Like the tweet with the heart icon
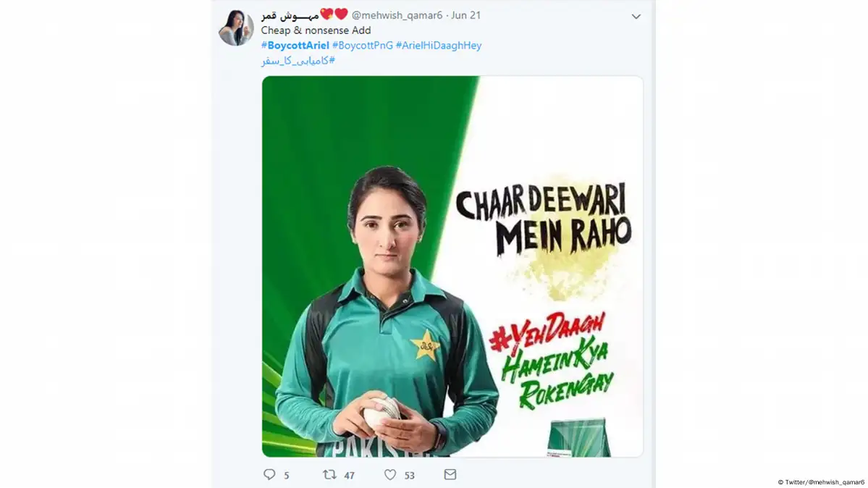This screenshot has height=488, width=868. tap(390, 475)
